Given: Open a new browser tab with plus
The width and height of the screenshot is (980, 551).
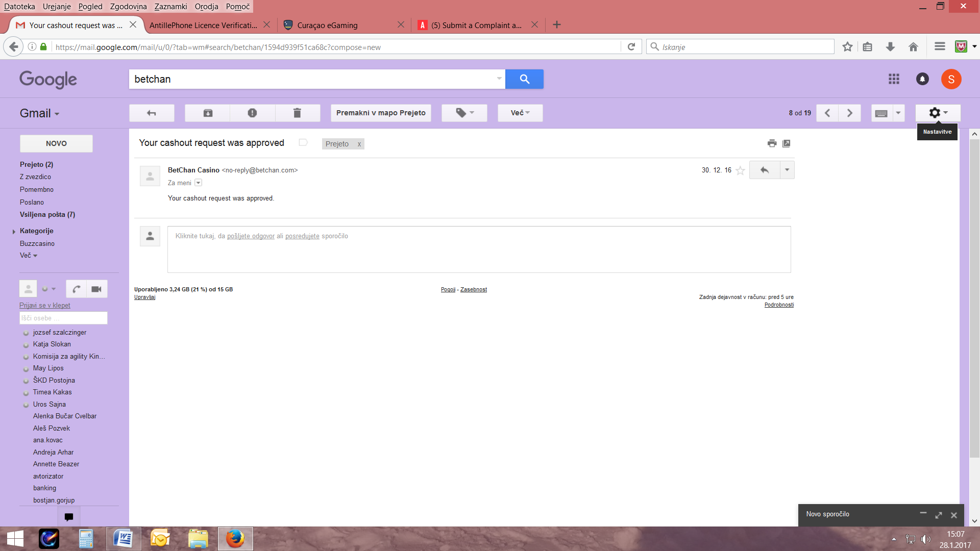Looking at the screenshot, I should click(x=557, y=24).
